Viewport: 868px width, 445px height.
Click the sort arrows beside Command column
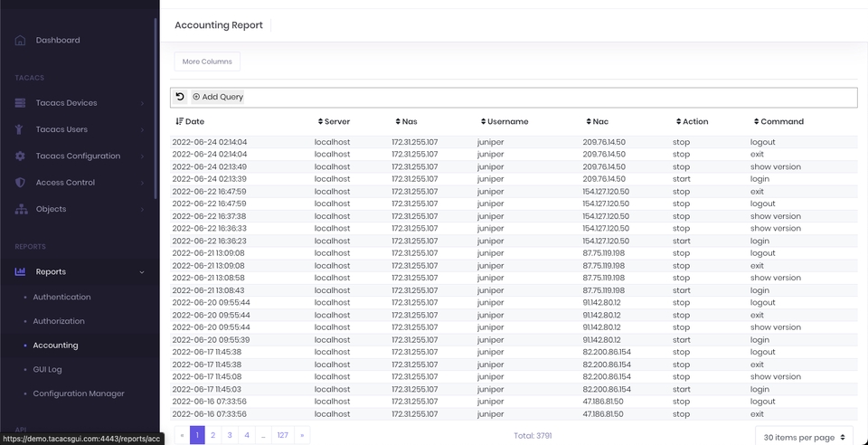(757, 122)
